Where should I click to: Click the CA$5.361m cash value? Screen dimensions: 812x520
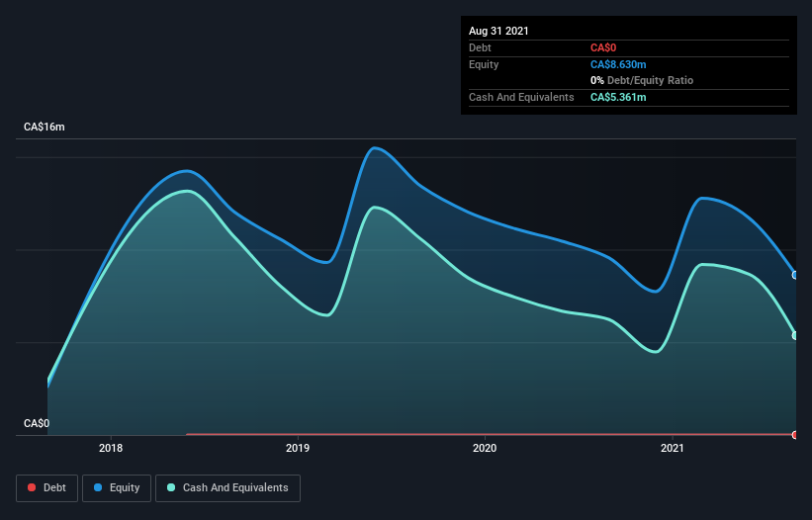click(618, 97)
